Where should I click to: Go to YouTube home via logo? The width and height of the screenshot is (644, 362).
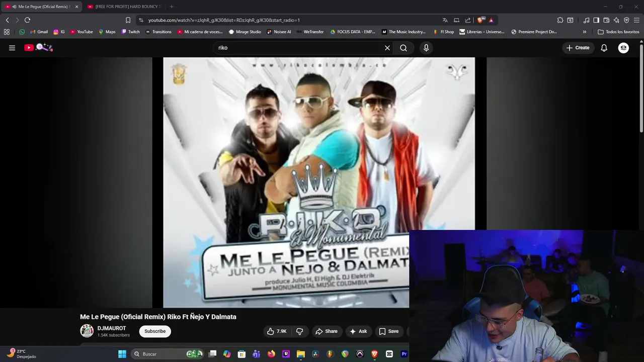pos(39,47)
